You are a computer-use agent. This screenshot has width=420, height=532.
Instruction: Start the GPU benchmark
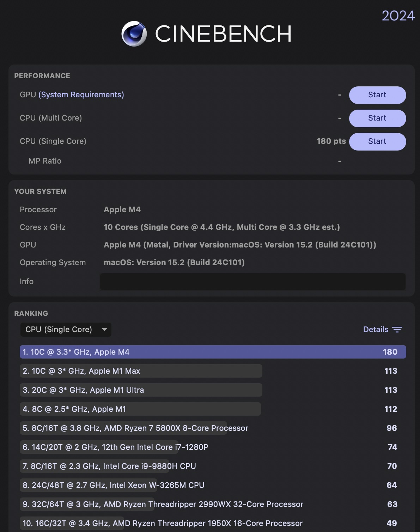click(377, 95)
